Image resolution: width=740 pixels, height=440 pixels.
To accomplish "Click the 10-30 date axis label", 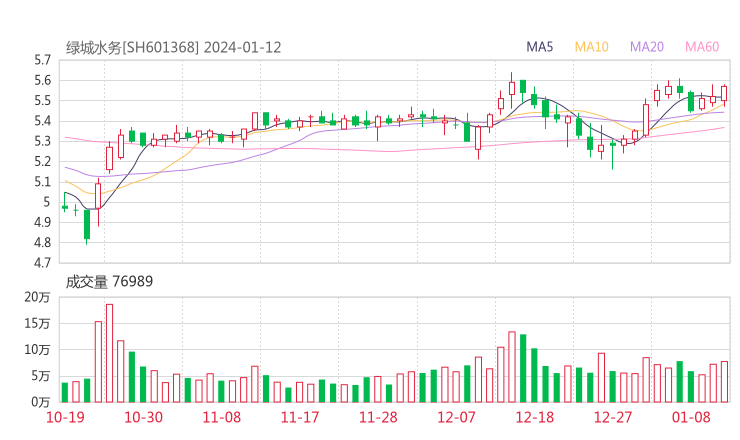I will [x=143, y=417].
